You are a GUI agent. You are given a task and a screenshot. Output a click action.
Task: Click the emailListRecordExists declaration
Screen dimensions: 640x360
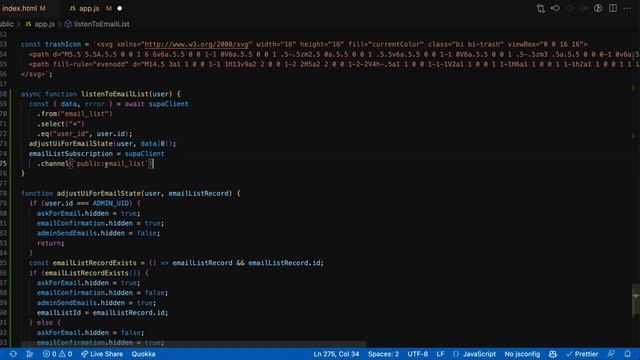(x=95, y=263)
